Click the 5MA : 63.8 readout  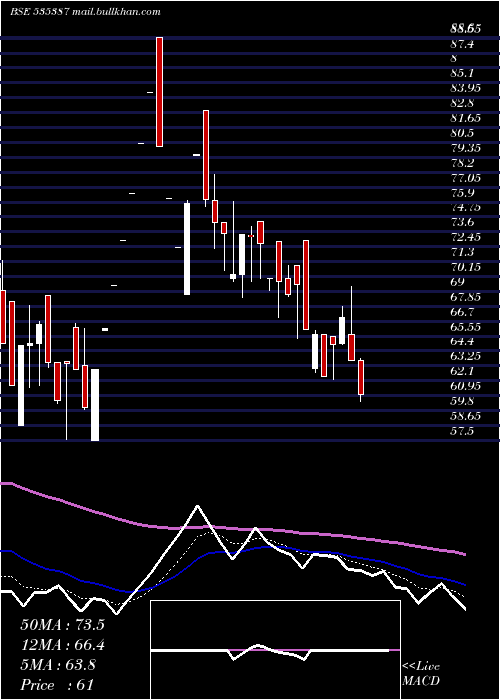(58, 665)
